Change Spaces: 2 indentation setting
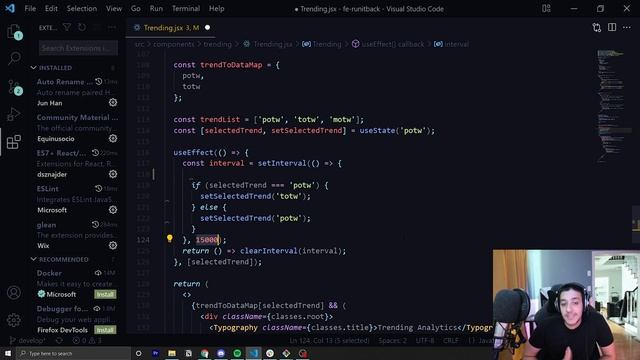Screen dimensions: 640x360 coord(392,340)
